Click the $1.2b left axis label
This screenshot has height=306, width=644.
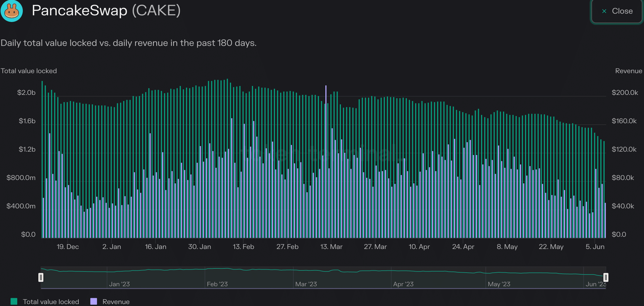click(27, 149)
